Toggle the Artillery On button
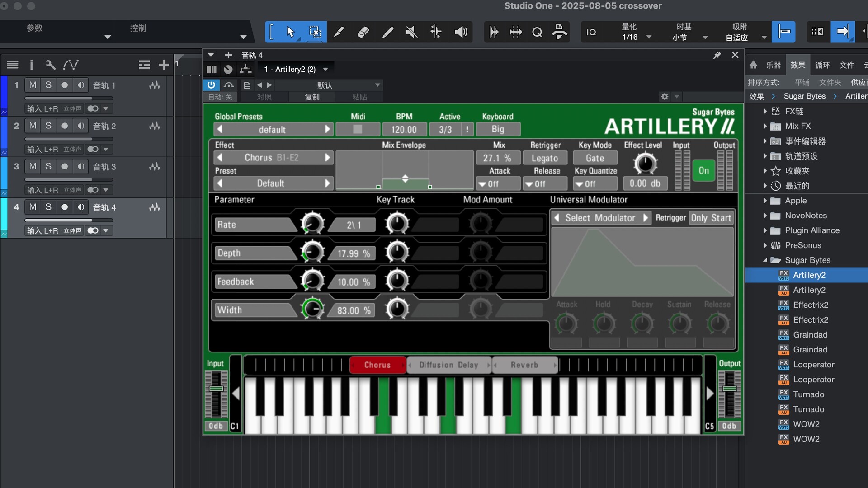 coord(703,170)
